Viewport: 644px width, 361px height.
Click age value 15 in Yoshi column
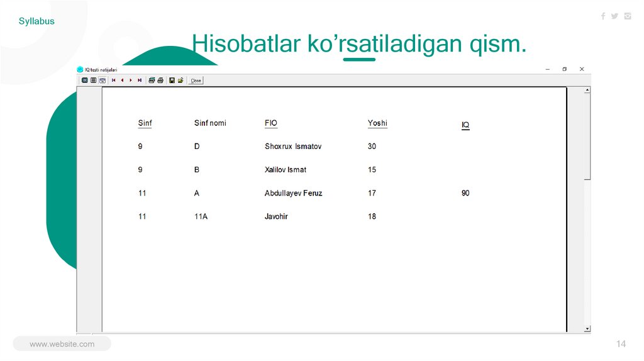pos(372,170)
